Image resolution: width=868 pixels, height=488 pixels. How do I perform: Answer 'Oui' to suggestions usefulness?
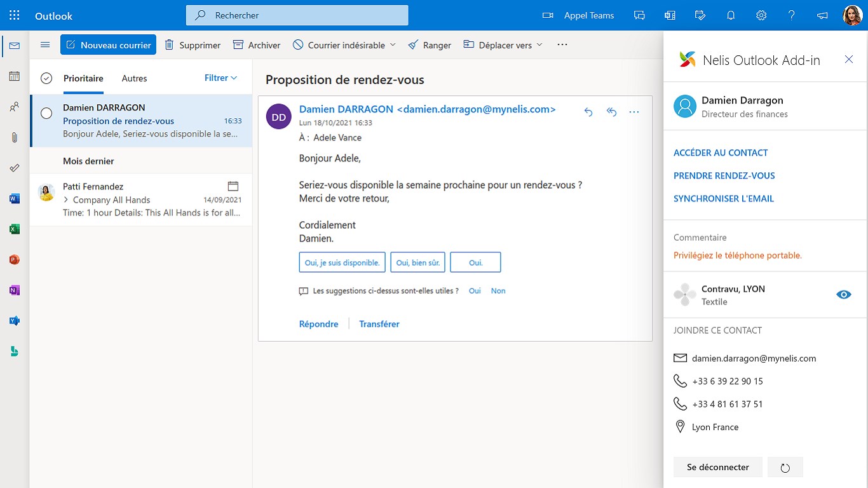[475, 290]
